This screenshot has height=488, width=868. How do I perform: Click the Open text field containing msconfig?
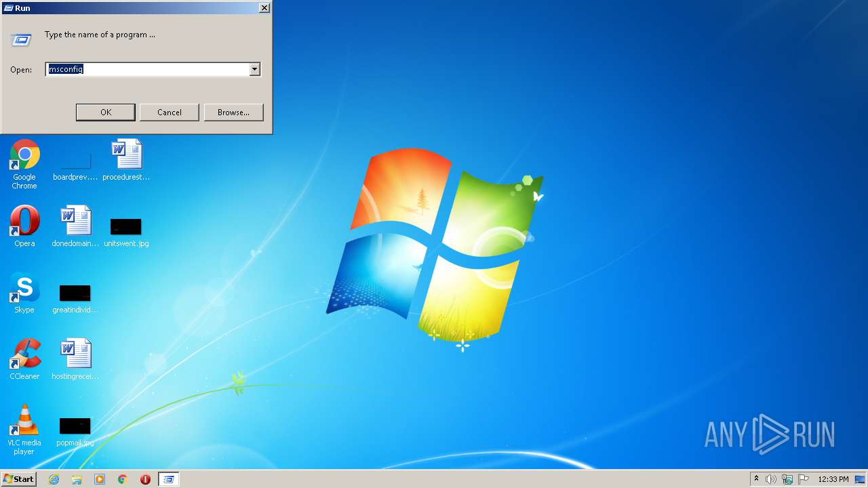pos(148,69)
